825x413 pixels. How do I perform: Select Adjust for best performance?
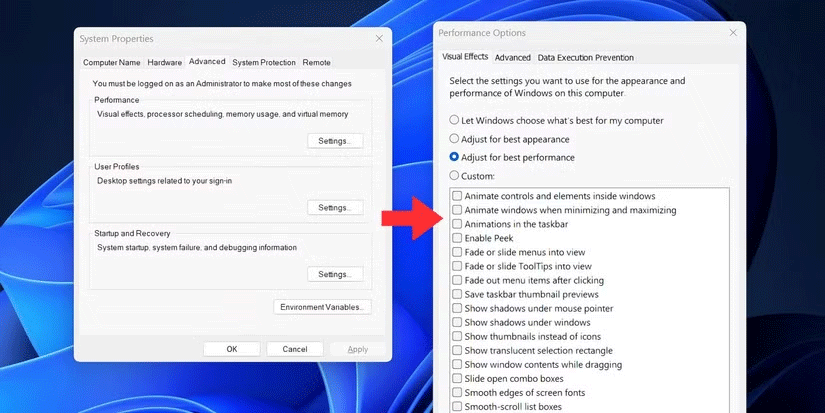[512, 157]
